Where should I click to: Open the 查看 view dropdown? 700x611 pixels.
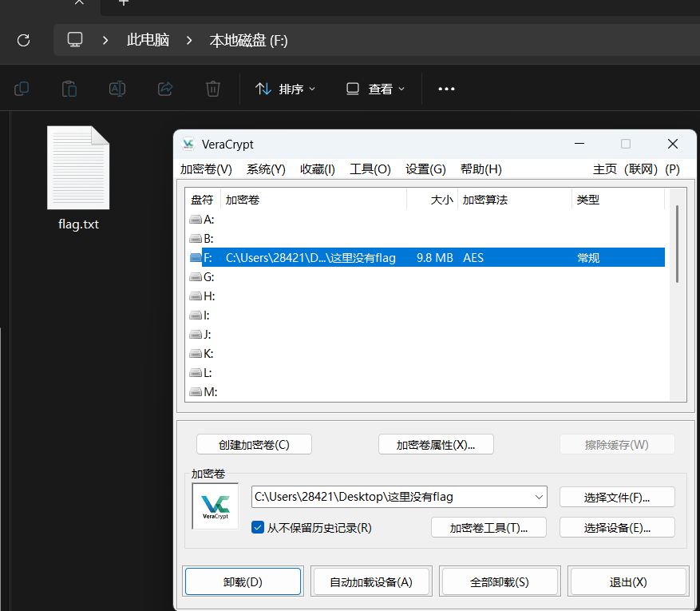[x=375, y=89]
